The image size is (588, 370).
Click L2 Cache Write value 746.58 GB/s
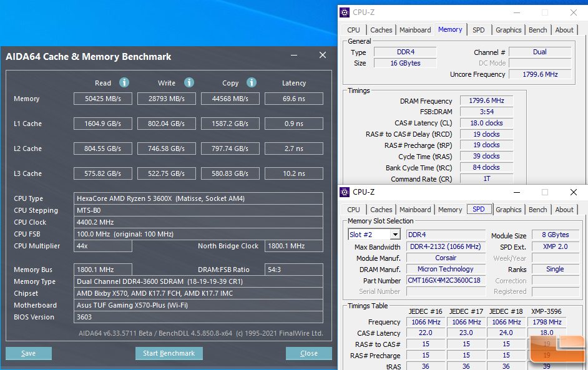[167, 148]
